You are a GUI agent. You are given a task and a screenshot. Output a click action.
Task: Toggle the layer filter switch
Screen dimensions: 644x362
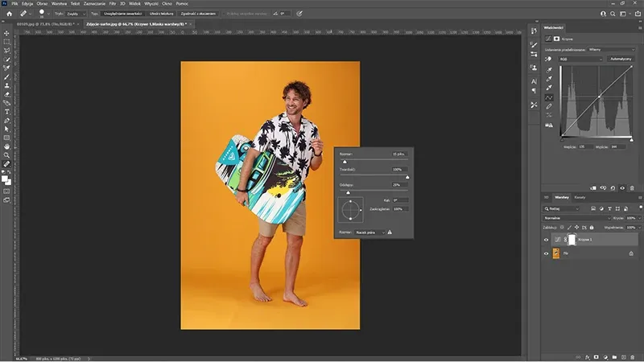[641, 208]
